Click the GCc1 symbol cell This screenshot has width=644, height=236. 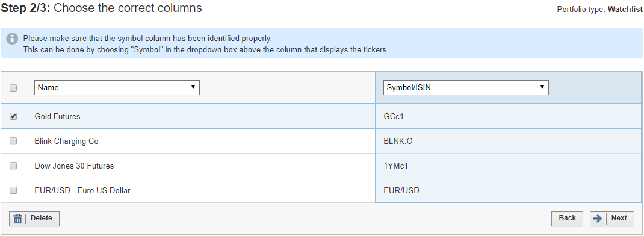click(x=508, y=116)
